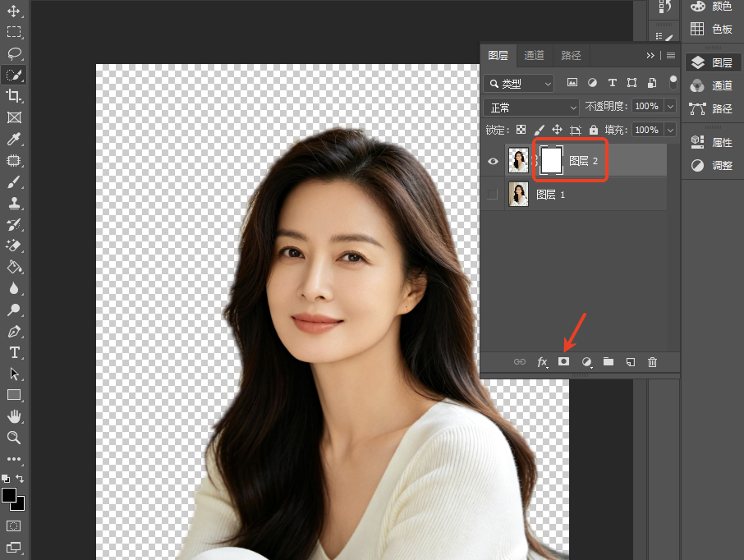Select the Eyedropper tool

click(x=14, y=139)
